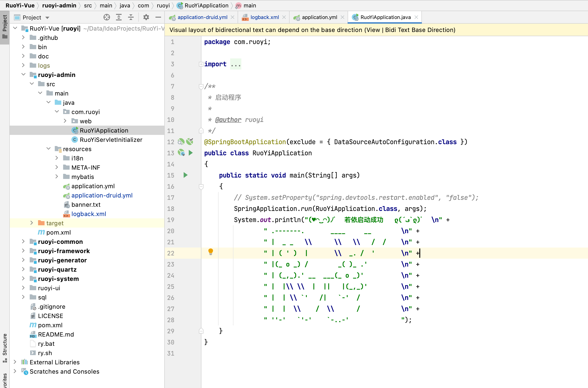588x388 pixels.
Task: Select the ruoyi-ui folder
Action: [x=49, y=288]
